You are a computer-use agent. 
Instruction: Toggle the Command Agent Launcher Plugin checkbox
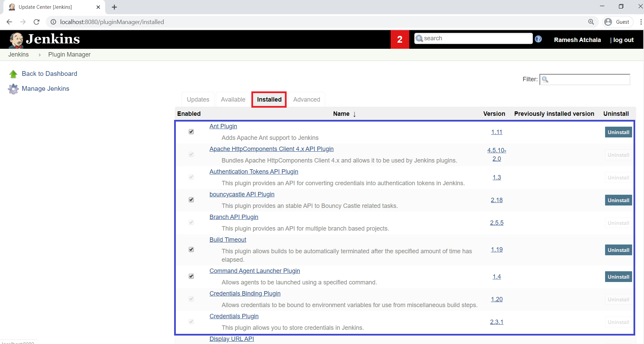(191, 276)
